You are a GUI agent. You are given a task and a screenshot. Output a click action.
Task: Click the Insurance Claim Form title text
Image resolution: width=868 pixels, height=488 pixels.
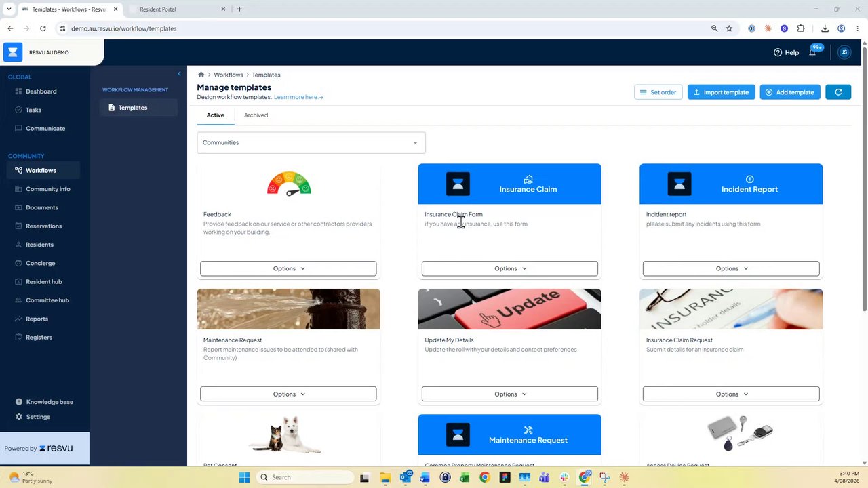[454, 215]
